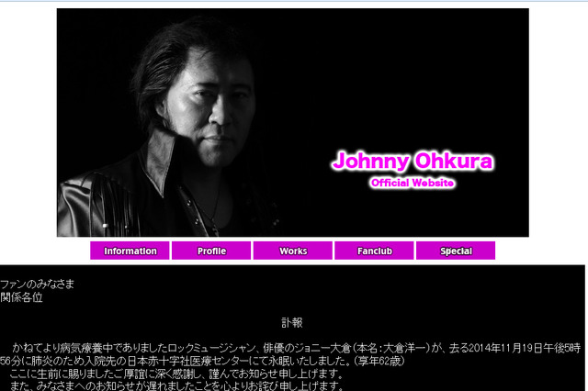This screenshot has height=391, width=588.
Task: Click the ファンのみなさま greeting line
Action: 38,285
